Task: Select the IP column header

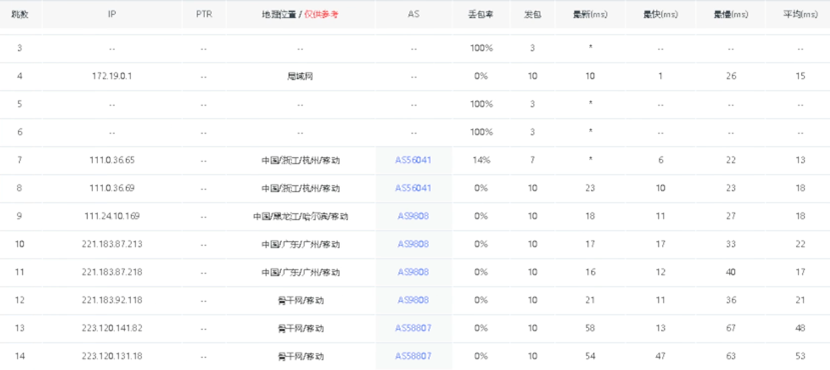Action: pyautogui.click(x=112, y=15)
